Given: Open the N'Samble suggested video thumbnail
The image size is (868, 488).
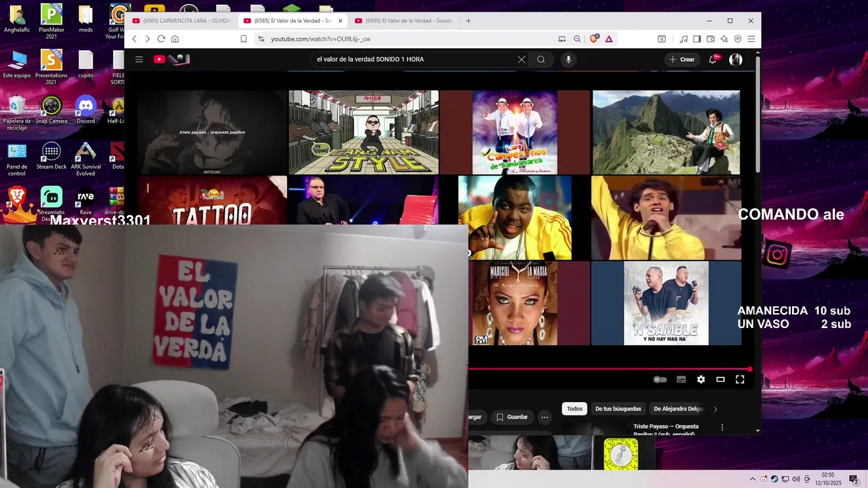Looking at the screenshot, I should pos(666,303).
